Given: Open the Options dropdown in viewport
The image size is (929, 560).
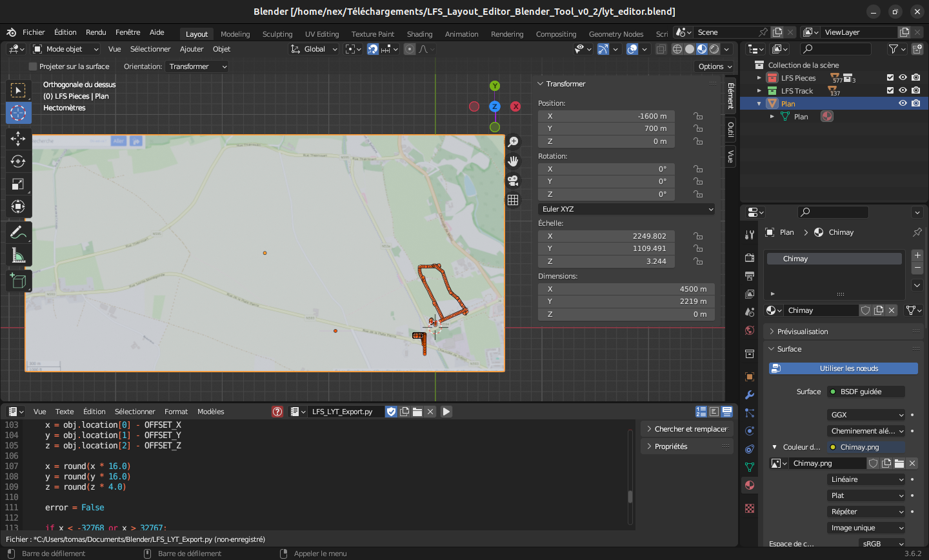Looking at the screenshot, I should (x=715, y=66).
